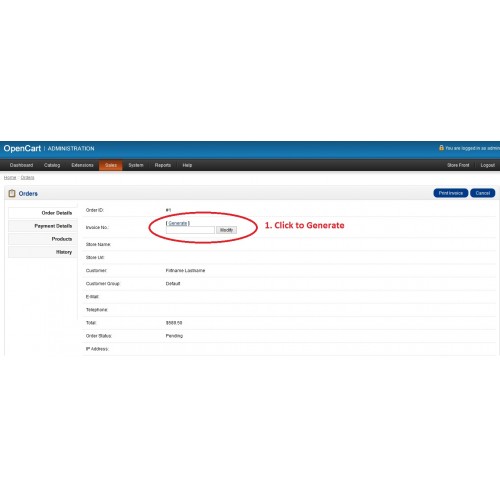Switch to the Payment Details tab
Image resolution: width=500 pixels, height=500 pixels.
[x=43, y=226]
